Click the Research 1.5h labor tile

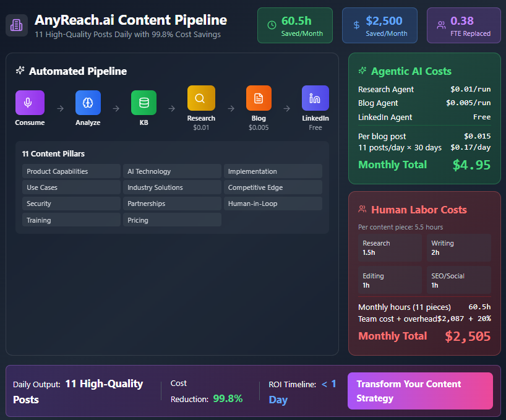coord(390,248)
